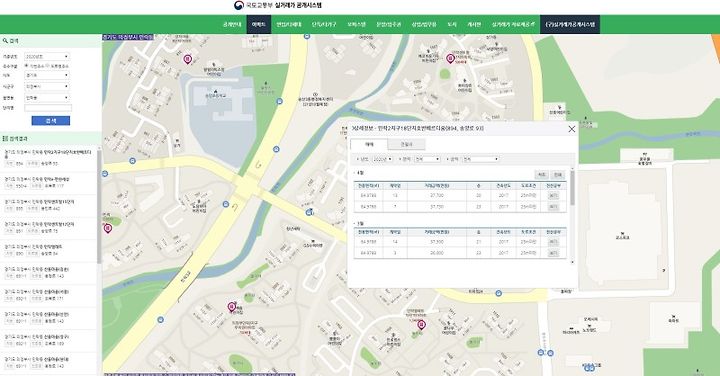Open the 아파트 menu item
The width and height of the screenshot is (720, 376).
tap(259, 24)
